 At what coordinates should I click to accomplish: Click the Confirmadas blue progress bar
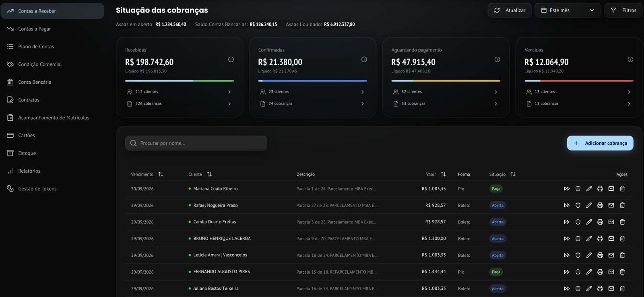pos(313,81)
